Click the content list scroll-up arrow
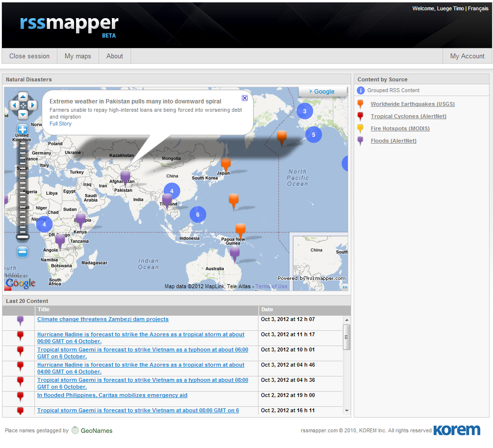Screen dimensions: 493x448 [347, 320]
